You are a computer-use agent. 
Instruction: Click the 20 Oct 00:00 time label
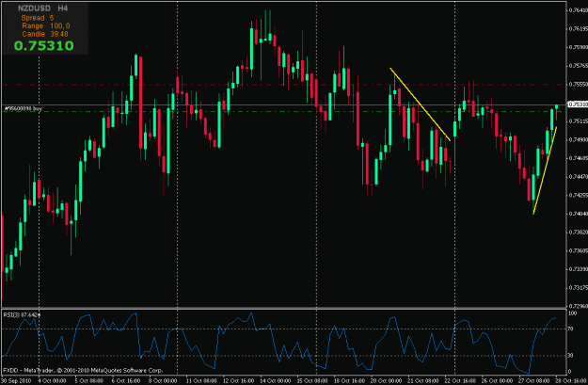pyautogui.click(x=387, y=381)
